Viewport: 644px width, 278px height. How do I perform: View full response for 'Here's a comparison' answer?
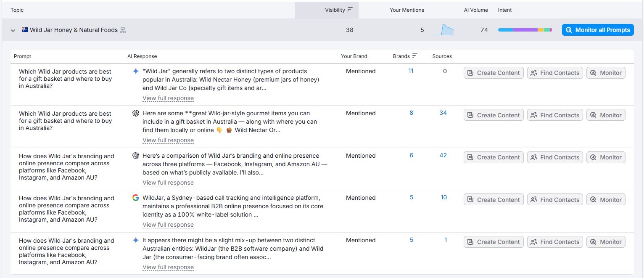168,183
